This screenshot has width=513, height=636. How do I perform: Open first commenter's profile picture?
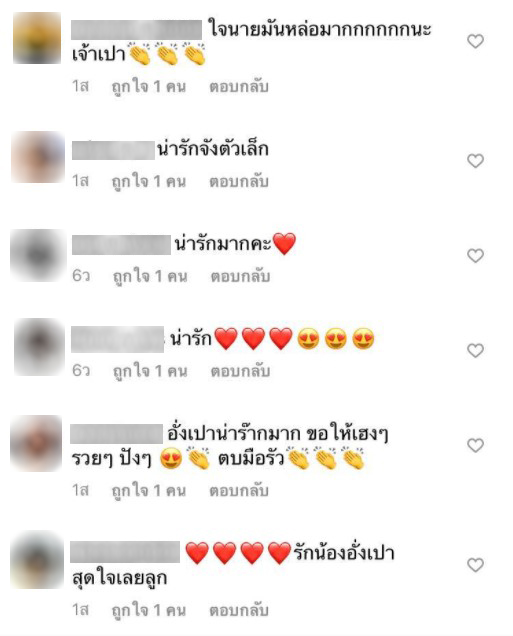click(37, 38)
